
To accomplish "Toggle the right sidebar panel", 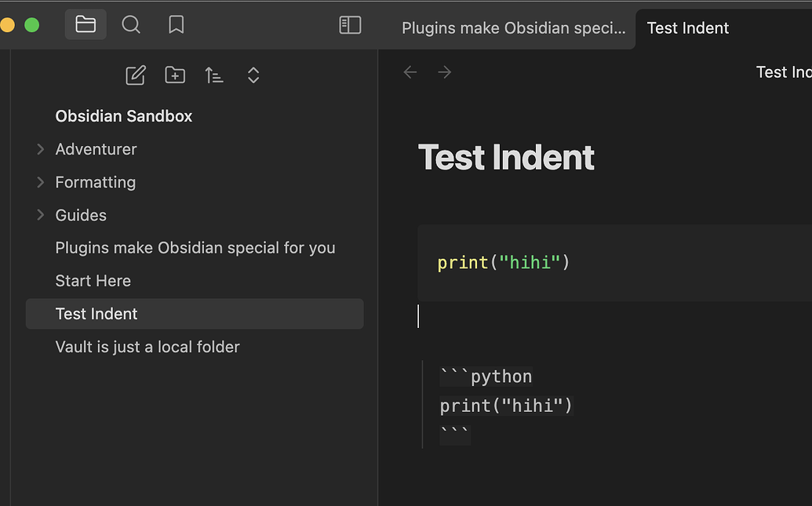I will [350, 24].
